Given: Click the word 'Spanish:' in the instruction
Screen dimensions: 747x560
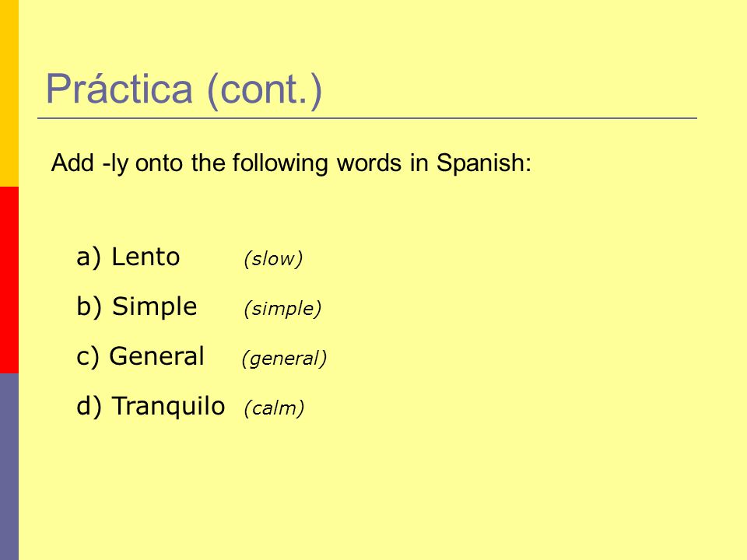Looking at the screenshot, I should point(483,163).
